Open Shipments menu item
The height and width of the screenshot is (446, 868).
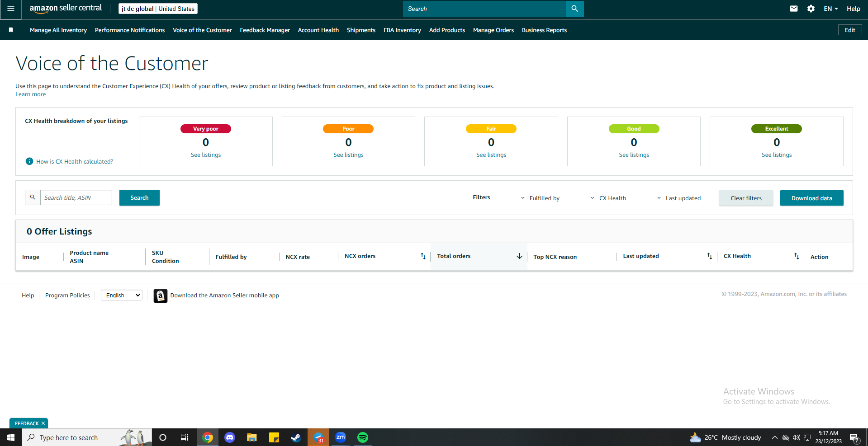click(x=361, y=30)
